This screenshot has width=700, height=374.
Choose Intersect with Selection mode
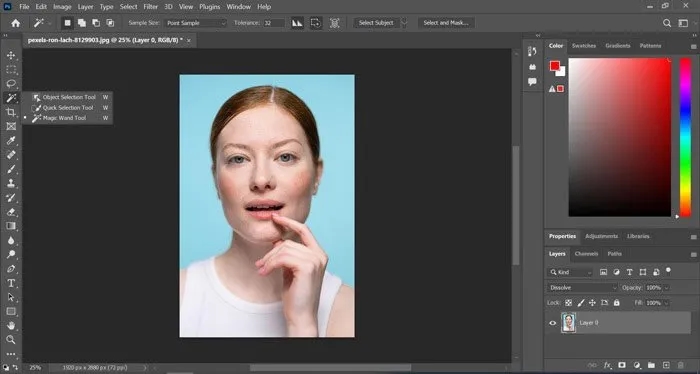point(110,23)
